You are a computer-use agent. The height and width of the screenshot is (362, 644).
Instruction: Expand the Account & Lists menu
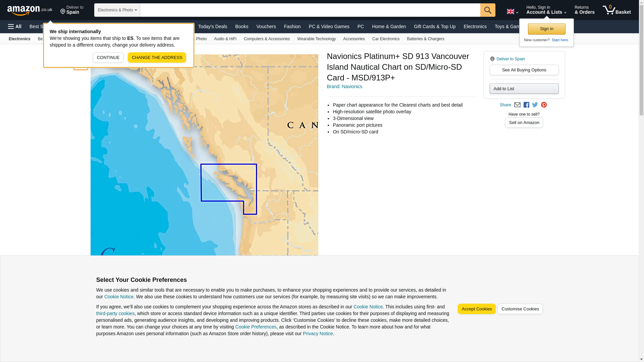tap(546, 10)
